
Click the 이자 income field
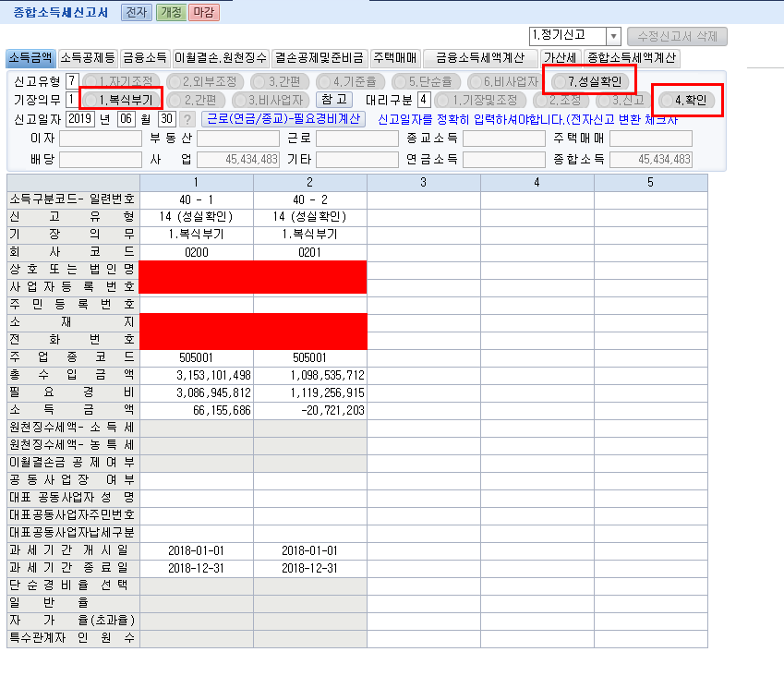pyautogui.click(x=101, y=139)
